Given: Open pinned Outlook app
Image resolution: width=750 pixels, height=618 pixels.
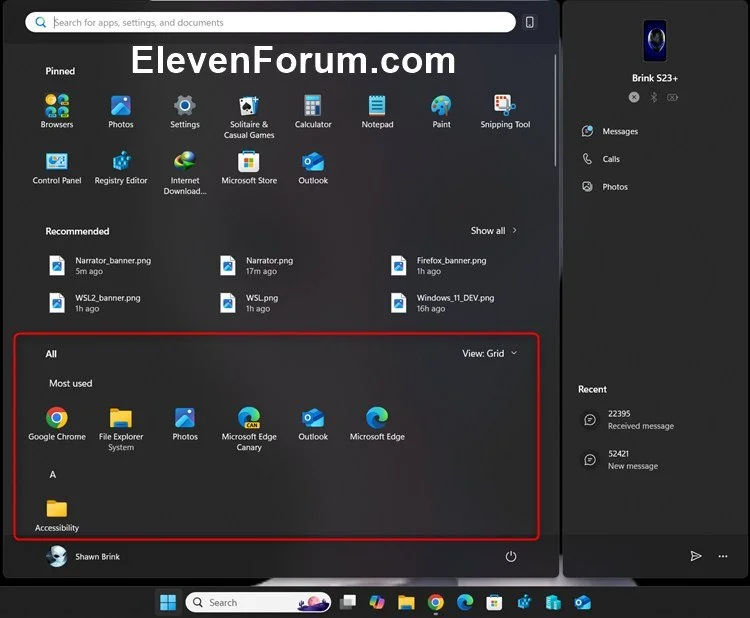Looking at the screenshot, I should coord(313,168).
